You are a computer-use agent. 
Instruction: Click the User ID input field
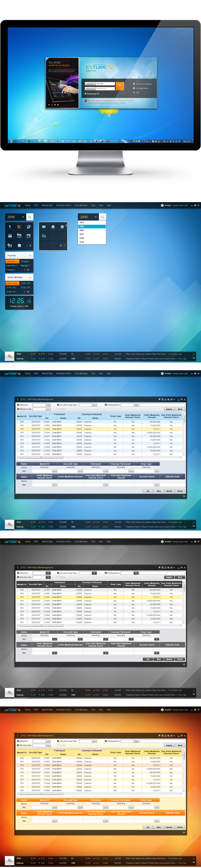[105, 84]
